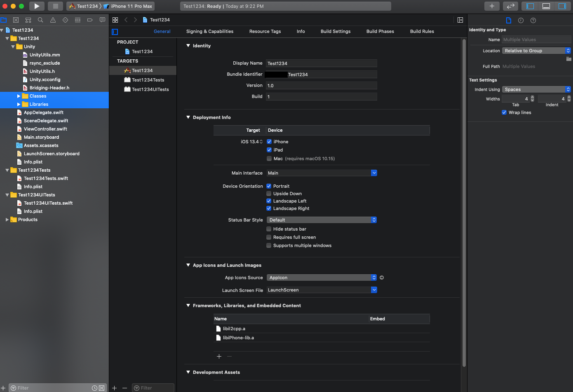The image size is (573, 392).
Task: Uncheck the iPad device checkbox
Action: [269, 150]
